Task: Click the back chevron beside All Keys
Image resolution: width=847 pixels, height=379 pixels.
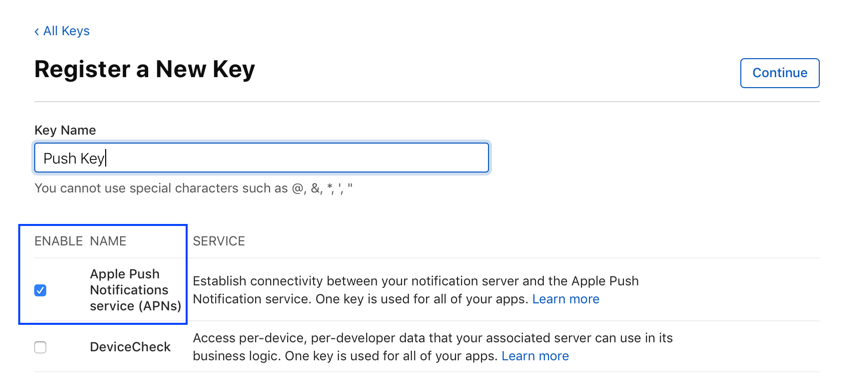Action: [x=37, y=32]
